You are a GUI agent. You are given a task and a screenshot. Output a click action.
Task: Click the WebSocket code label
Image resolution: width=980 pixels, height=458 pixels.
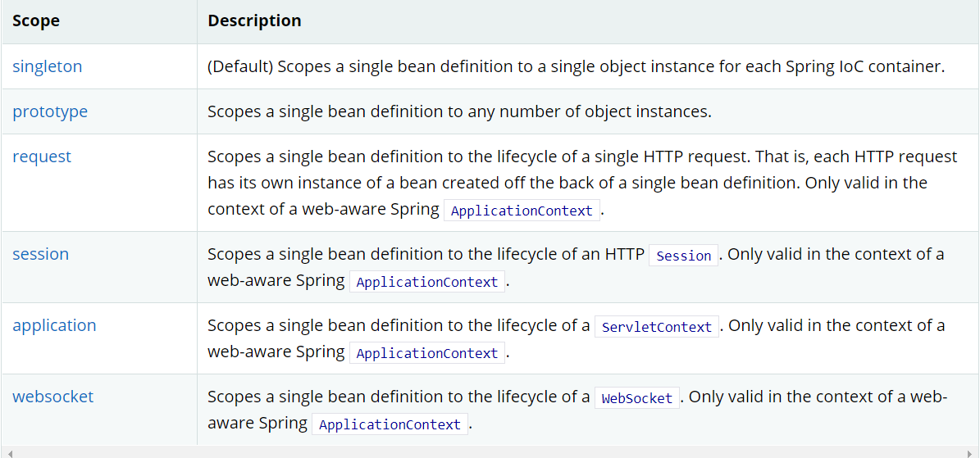point(637,398)
